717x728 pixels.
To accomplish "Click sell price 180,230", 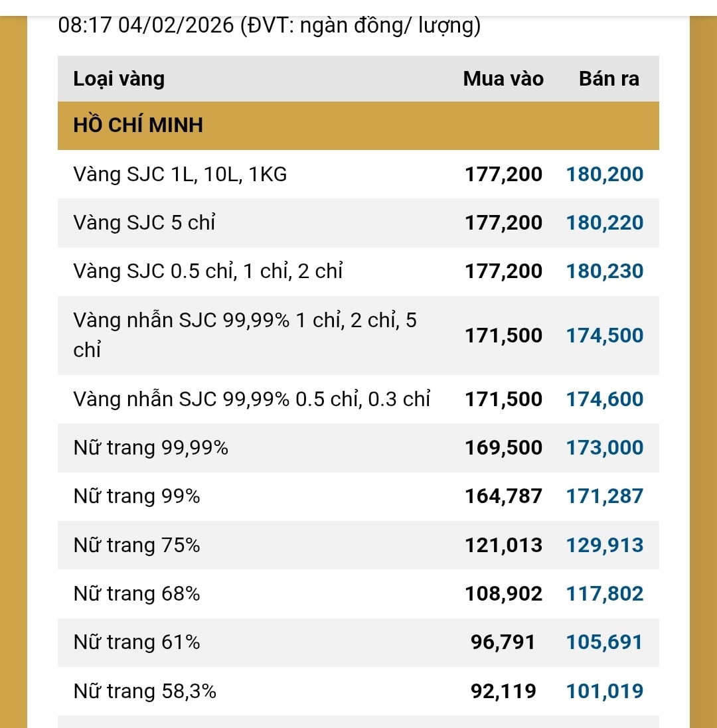I will (x=605, y=271).
